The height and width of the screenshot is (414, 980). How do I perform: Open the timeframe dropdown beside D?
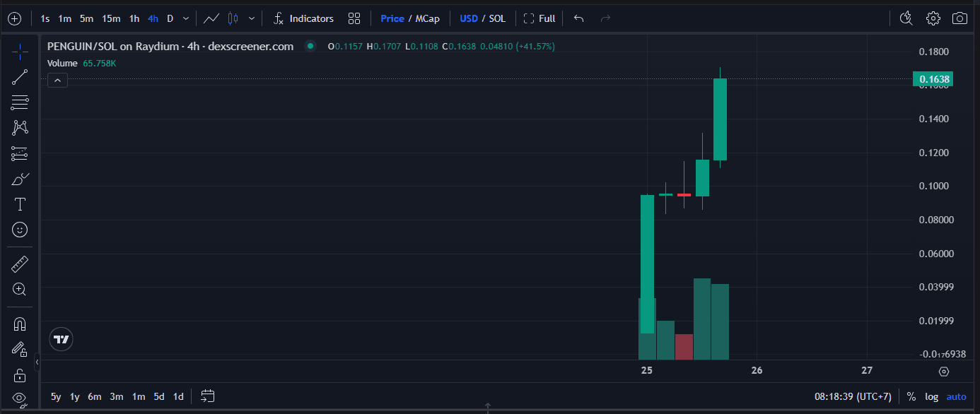(x=185, y=18)
